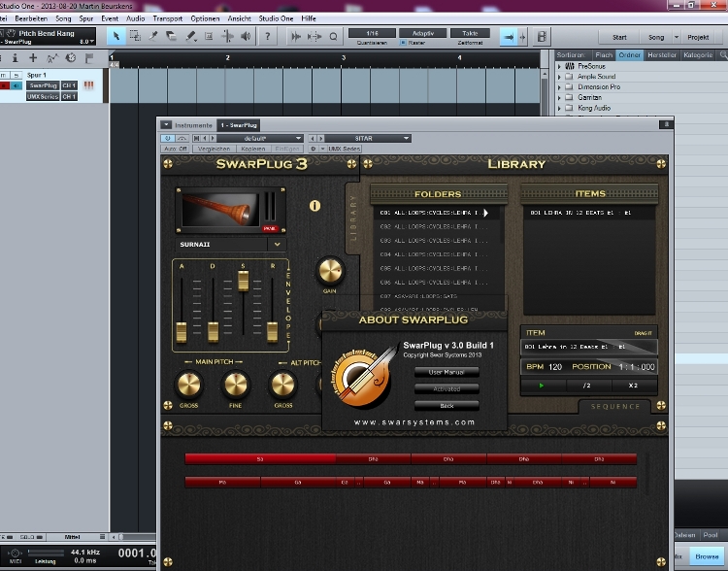This screenshot has width=728, height=571.
Task: Click the Kopieren button
Action: (253, 149)
